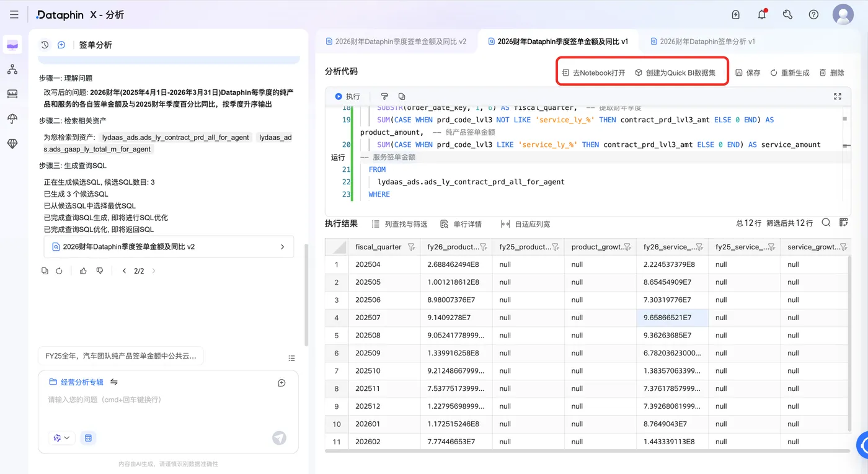868x474 pixels.
Task: Open the model selector dropdown
Action: (61, 438)
